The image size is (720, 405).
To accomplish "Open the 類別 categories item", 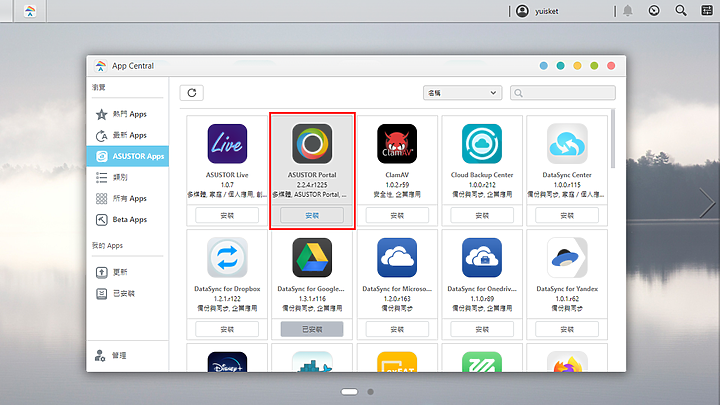I will pos(128,177).
